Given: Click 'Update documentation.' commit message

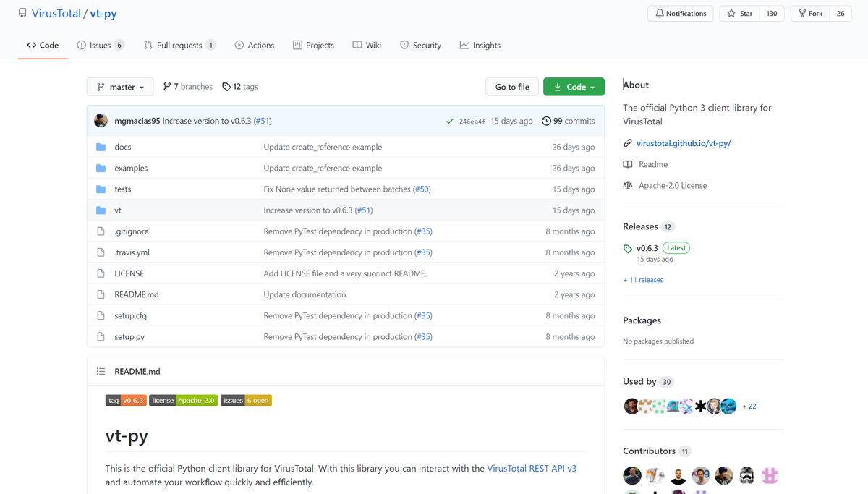Looking at the screenshot, I should (x=305, y=294).
